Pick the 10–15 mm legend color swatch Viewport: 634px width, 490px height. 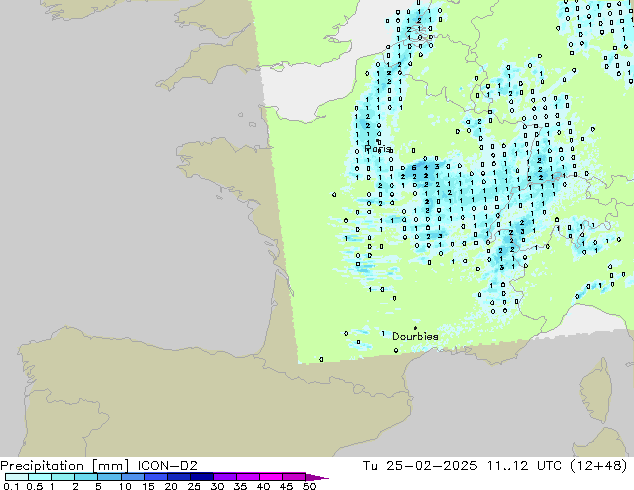point(133,477)
